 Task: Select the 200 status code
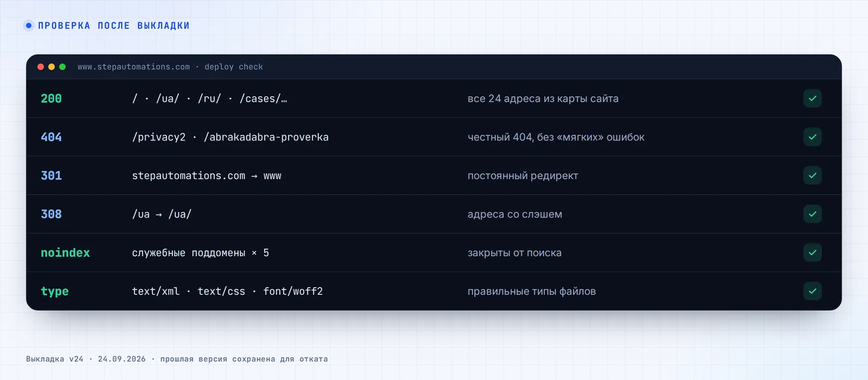coord(52,98)
